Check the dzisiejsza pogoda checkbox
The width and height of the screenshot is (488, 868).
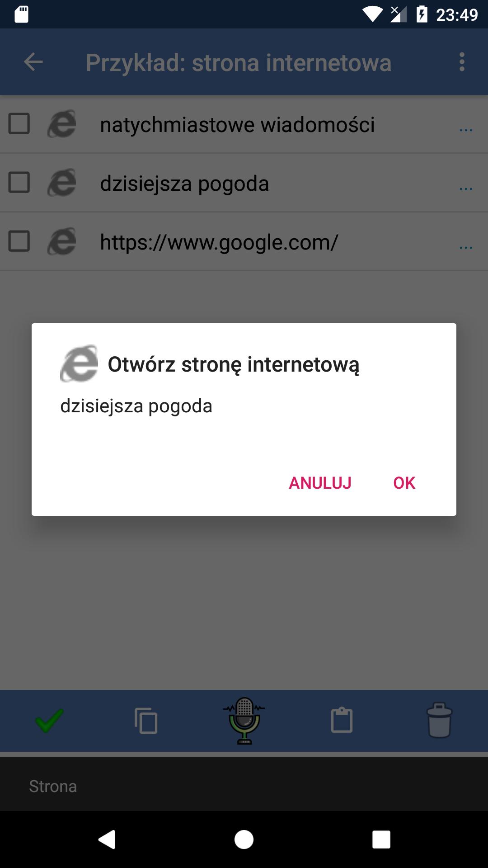coord(19,183)
